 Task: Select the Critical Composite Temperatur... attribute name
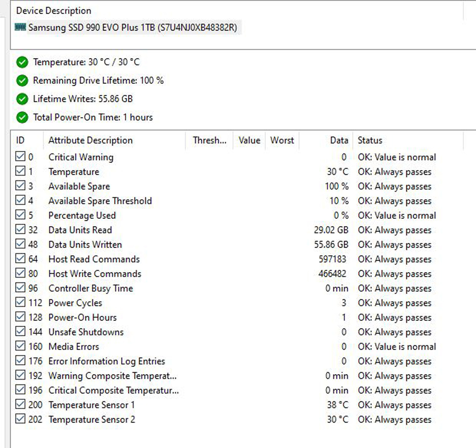point(114,391)
